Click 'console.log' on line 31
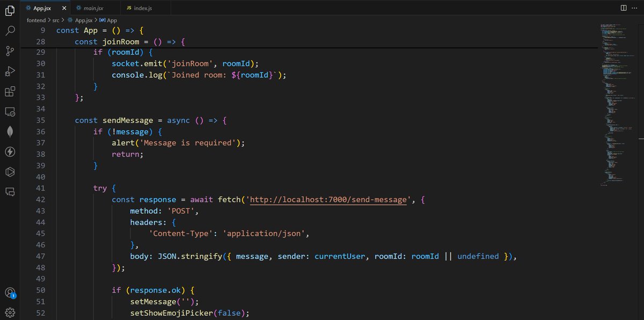This screenshot has width=644, height=320. pyautogui.click(x=137, y=75)
